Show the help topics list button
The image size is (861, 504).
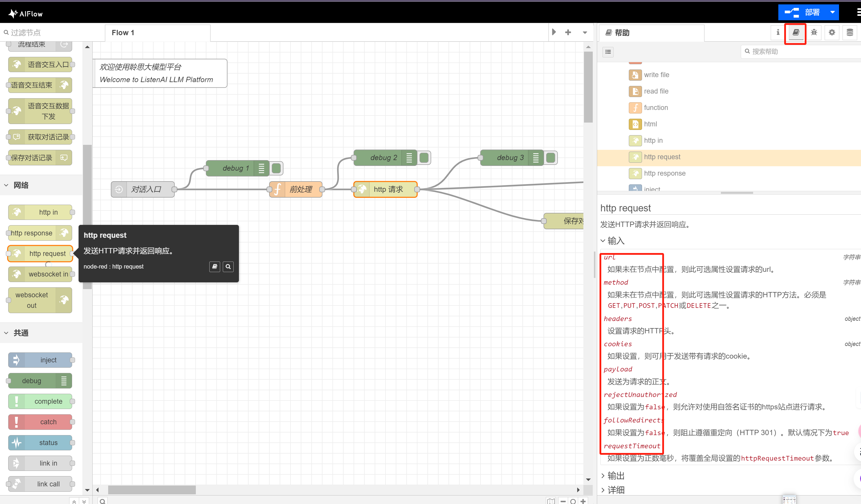(x=608, y=52)
